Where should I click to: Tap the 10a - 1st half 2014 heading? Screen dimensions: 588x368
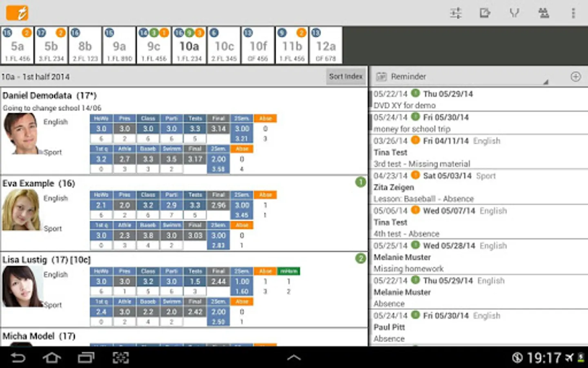36,77
